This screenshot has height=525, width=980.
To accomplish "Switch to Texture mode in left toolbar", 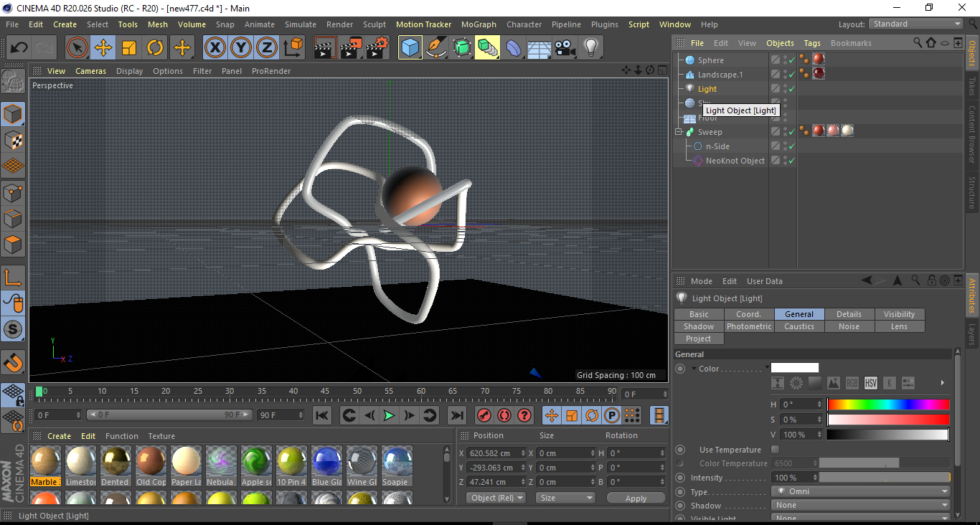I will pos(13,140).
